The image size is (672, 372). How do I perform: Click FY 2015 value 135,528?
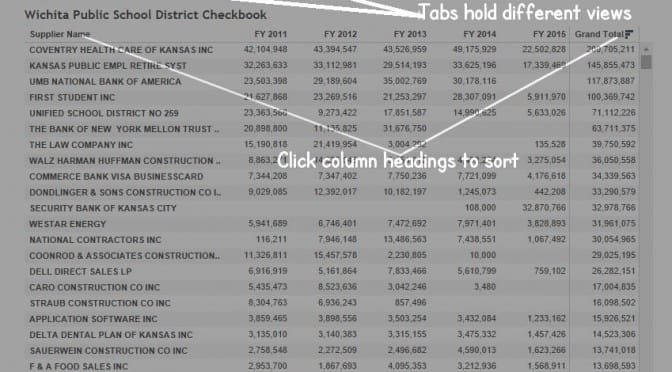pos(550,145)
